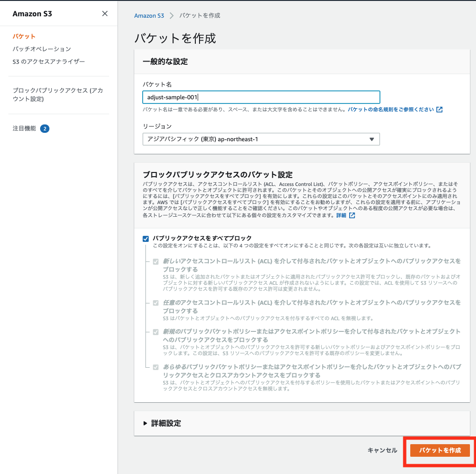
Task: Open バッチオペレーション in the sidebar
Action: [41, 49]
